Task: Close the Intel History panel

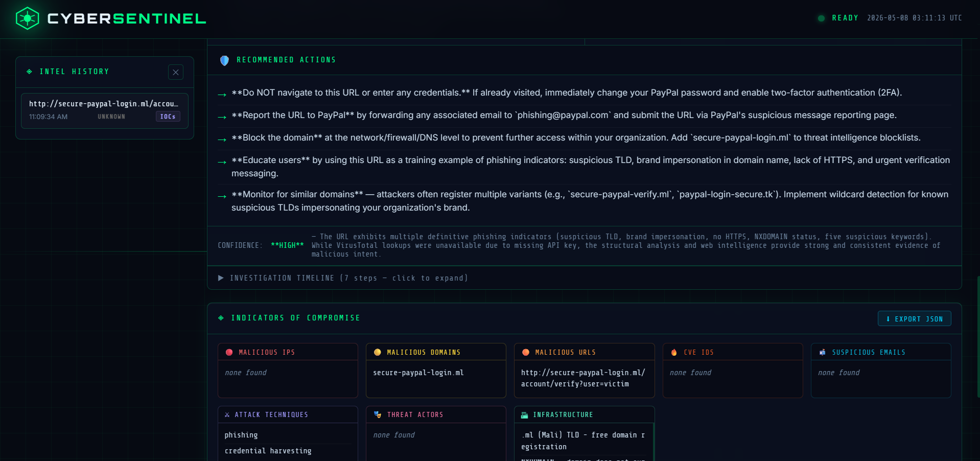Action: point(176,72)
